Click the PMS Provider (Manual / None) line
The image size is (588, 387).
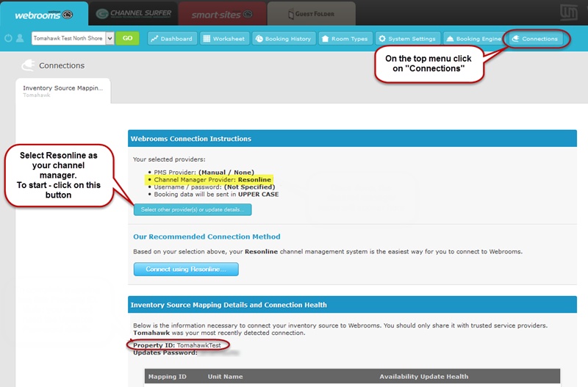click(204, 173)
